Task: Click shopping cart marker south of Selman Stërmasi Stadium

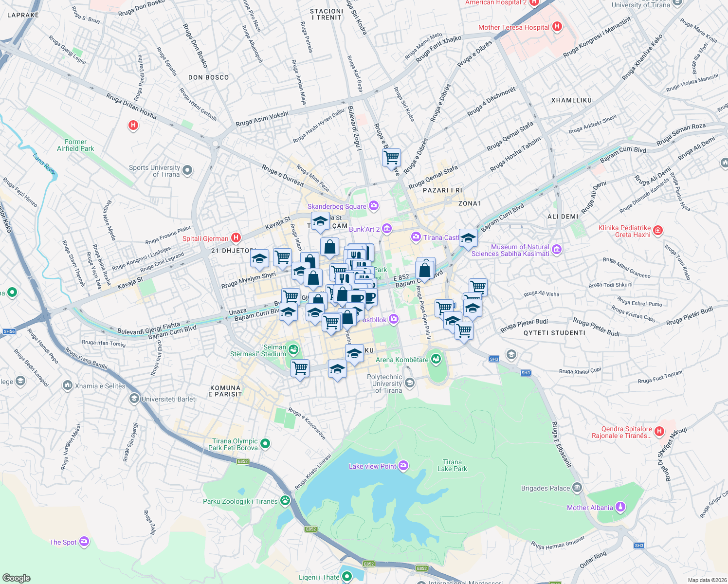Action: coord(300,368)
